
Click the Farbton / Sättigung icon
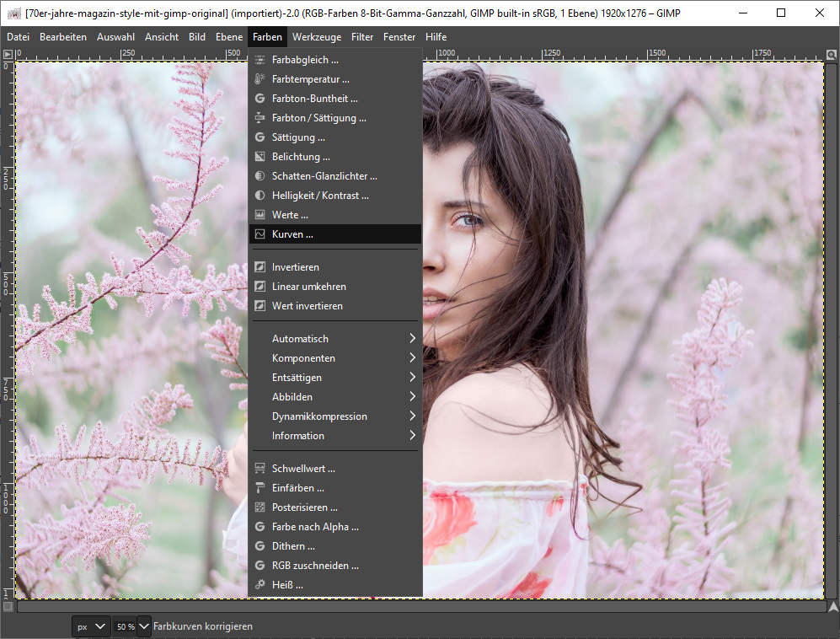260,118
